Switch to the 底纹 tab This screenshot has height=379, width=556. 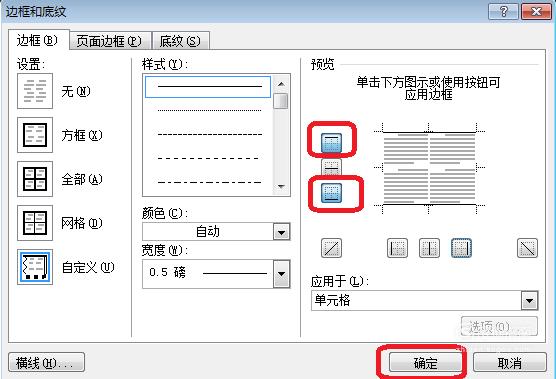pyautogui.click(x=180, y=41)
